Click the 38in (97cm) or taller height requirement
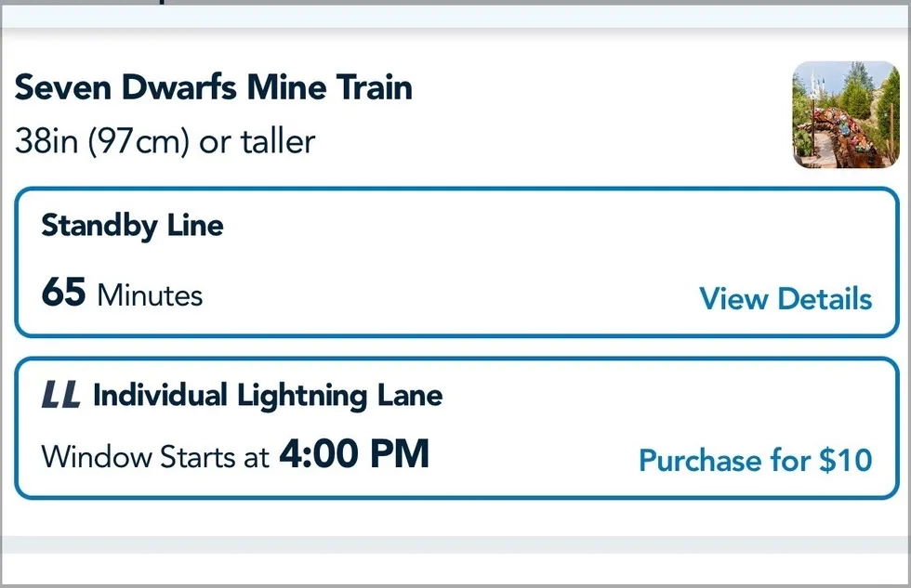The width and height of the screenshot is (911, 588). [x=165, y=141]
